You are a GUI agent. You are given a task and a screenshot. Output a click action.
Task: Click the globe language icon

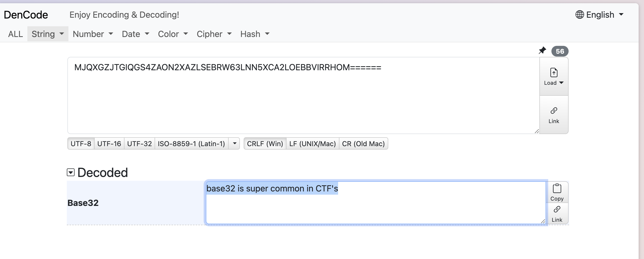580,14
